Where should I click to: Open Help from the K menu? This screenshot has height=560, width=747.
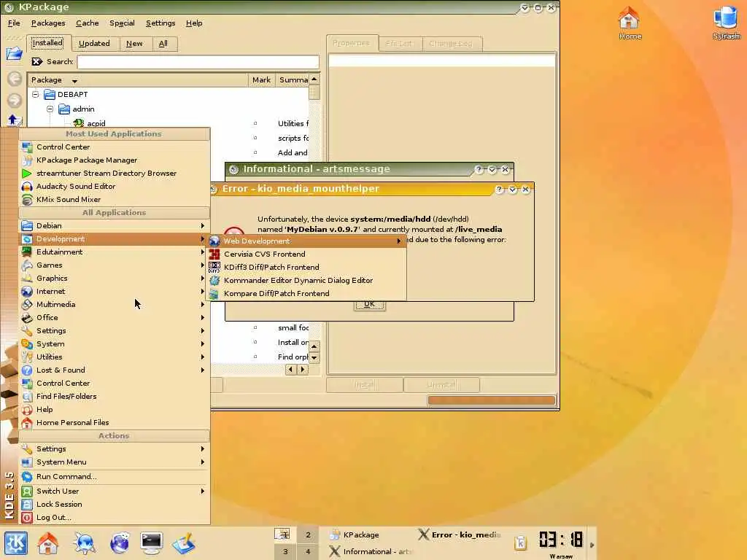click(x=115, y=410)
